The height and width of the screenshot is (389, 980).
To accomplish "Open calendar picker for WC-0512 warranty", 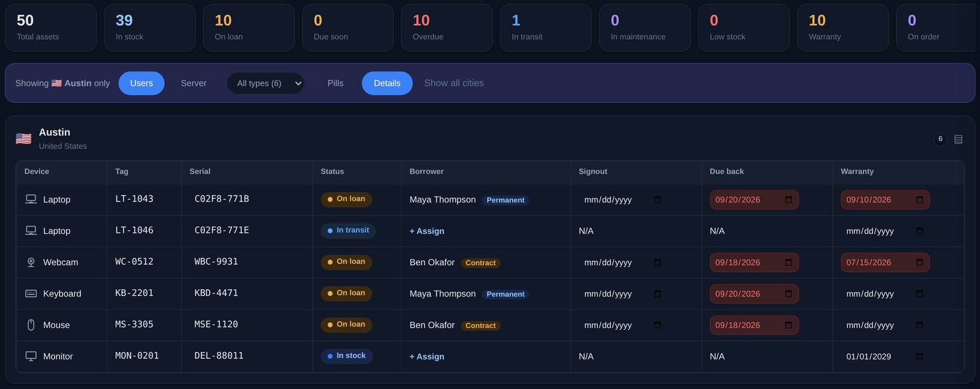I will click(x=919, y=262).
